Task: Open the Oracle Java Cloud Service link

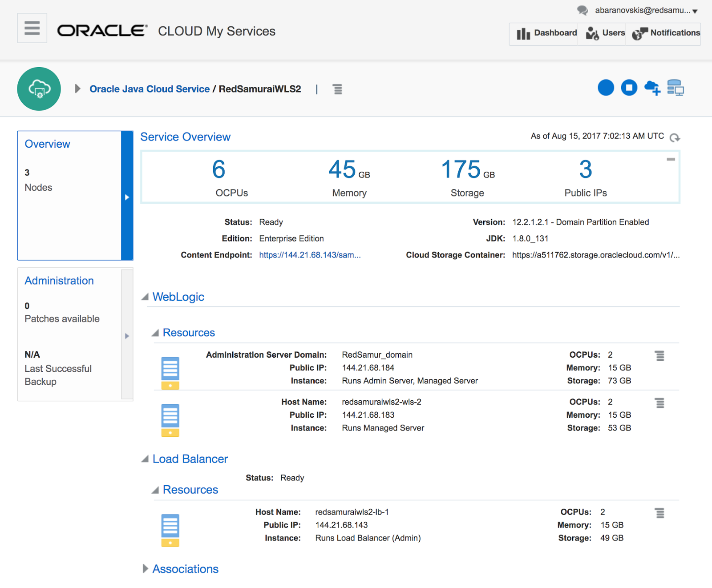Action: (x=150, y=89)
